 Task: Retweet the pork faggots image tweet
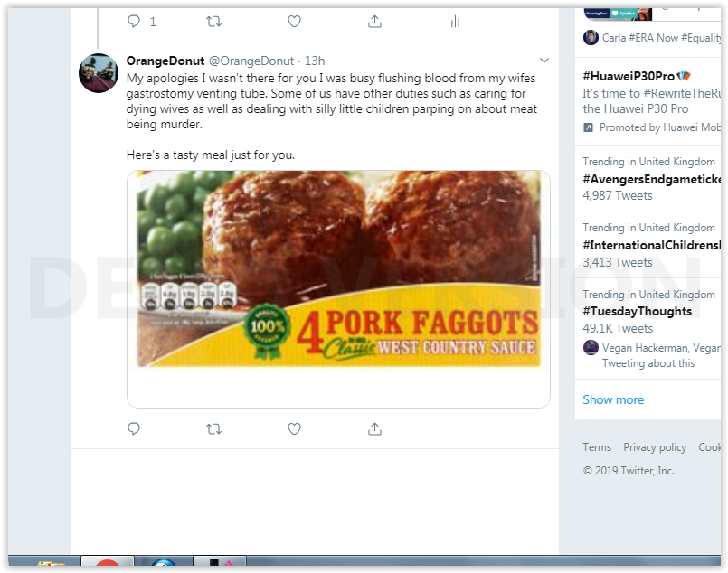coord(214,428)
